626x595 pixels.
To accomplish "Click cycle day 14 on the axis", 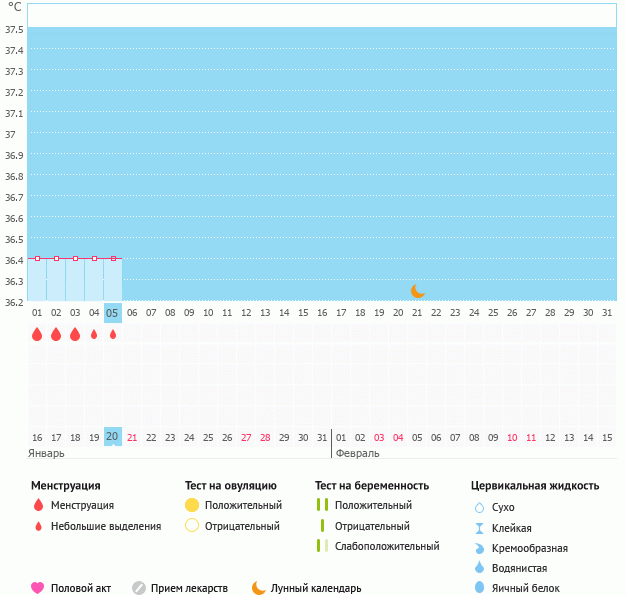I will [x=284, y=313].
